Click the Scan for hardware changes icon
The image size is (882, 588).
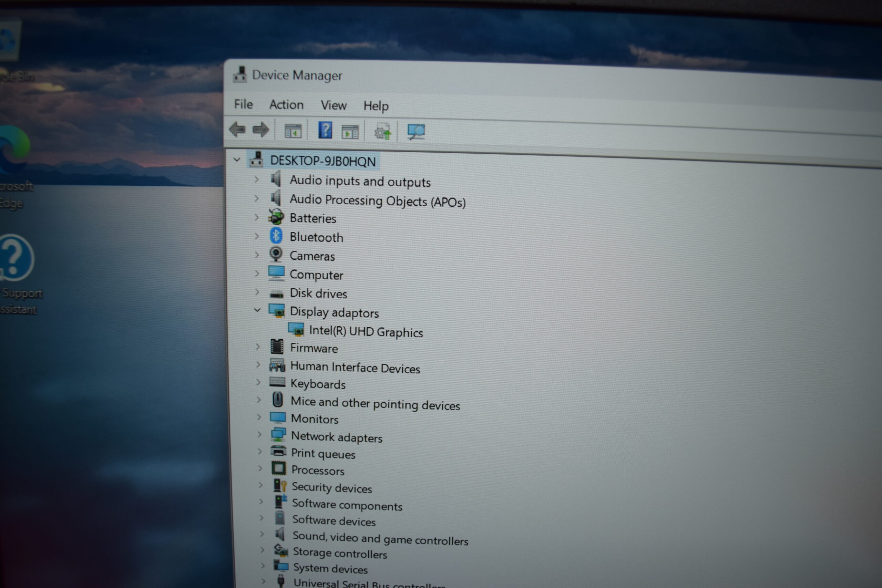(416, 132)
